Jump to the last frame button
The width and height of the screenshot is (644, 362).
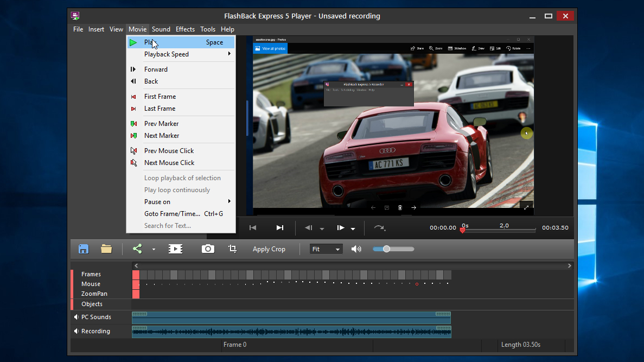point(280,228)
